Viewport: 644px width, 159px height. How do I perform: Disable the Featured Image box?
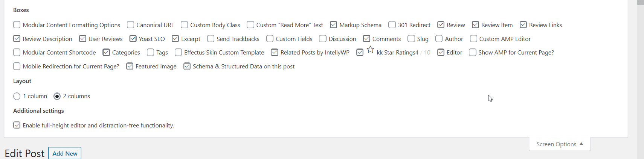130,66
